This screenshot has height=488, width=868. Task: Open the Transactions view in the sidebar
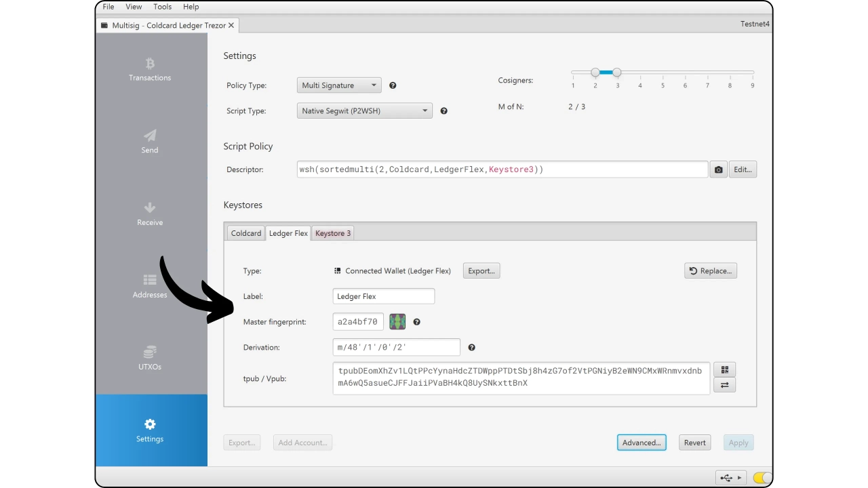pos(150,70)
